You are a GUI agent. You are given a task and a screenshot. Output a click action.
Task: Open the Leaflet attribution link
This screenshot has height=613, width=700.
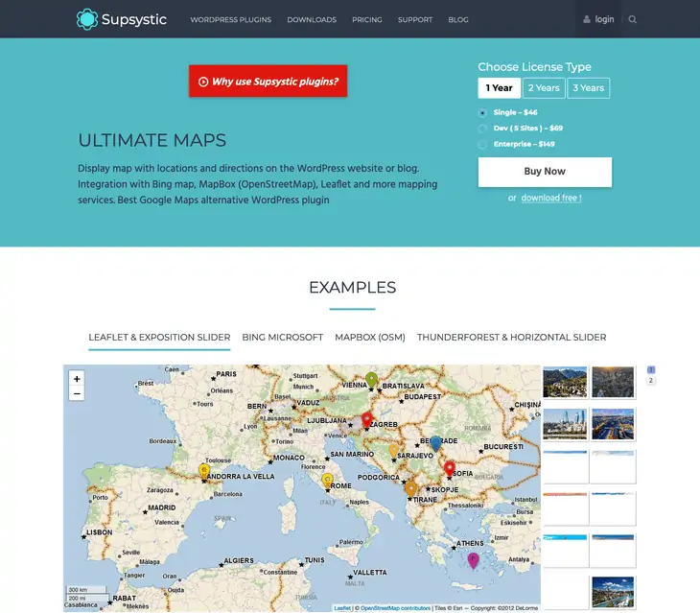(x=342, y=608)
